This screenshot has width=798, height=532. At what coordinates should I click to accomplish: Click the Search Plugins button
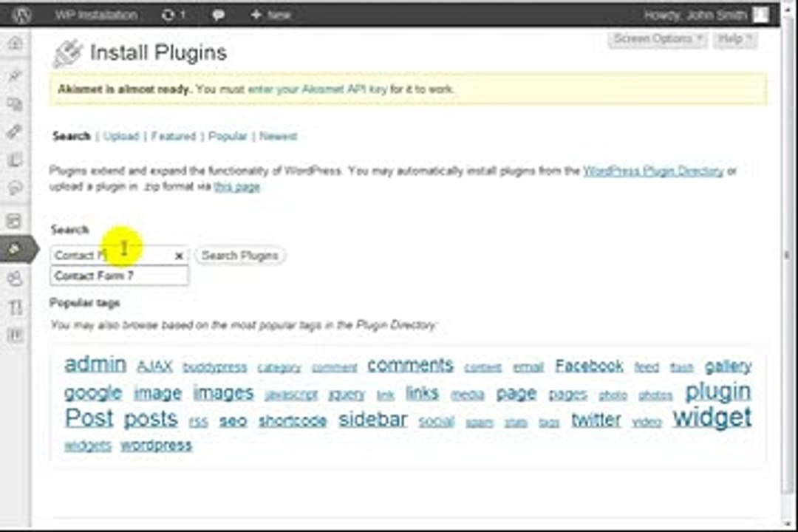point(239,256)
